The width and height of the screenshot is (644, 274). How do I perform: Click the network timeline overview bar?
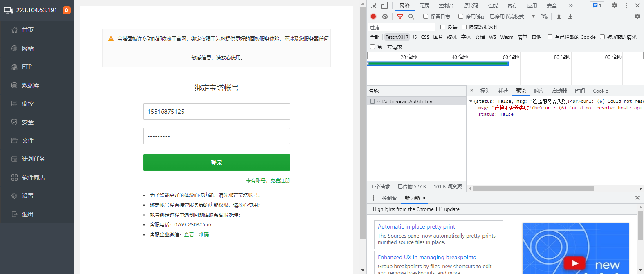pos(438,63)
